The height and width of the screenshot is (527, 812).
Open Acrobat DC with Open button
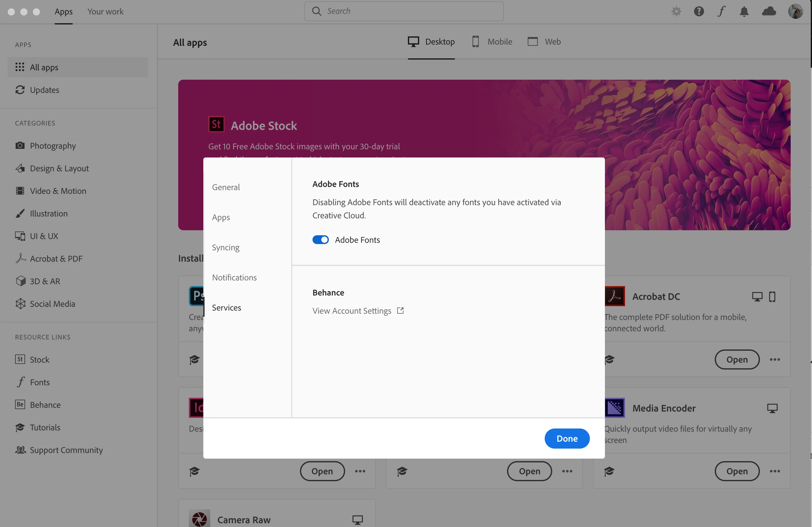(737, 359)
